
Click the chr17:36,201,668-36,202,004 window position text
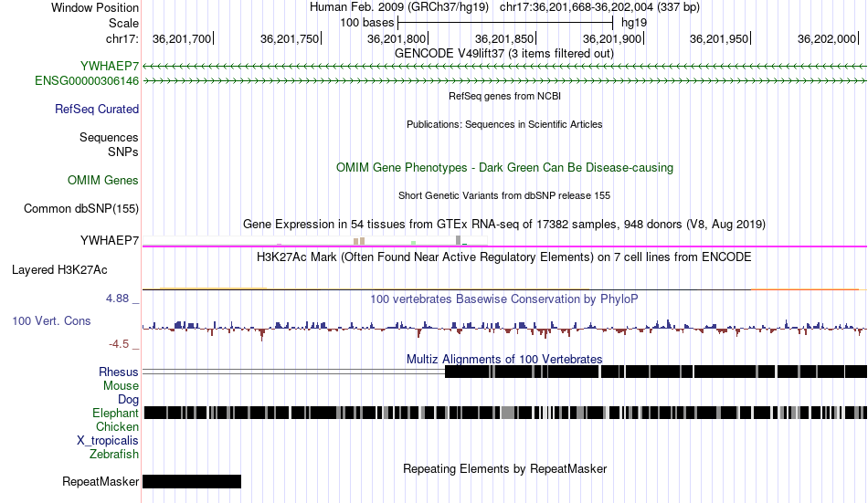599,7
